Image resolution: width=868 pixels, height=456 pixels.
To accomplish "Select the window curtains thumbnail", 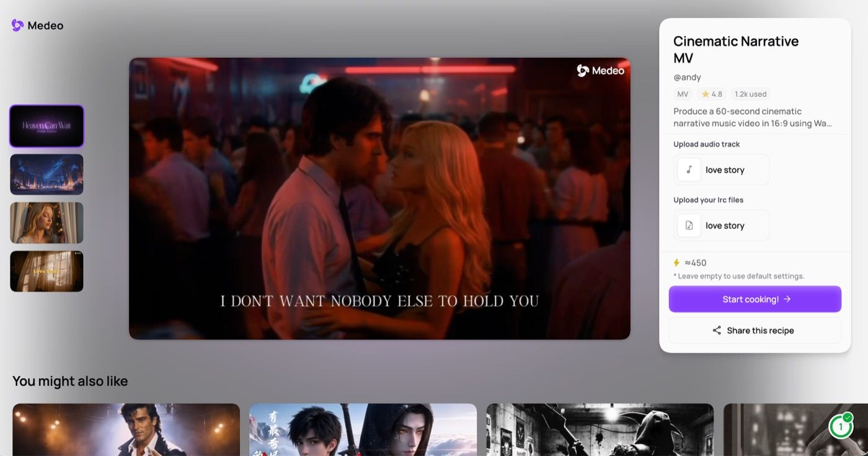I will pyautogui.click(x=46, y=271).
